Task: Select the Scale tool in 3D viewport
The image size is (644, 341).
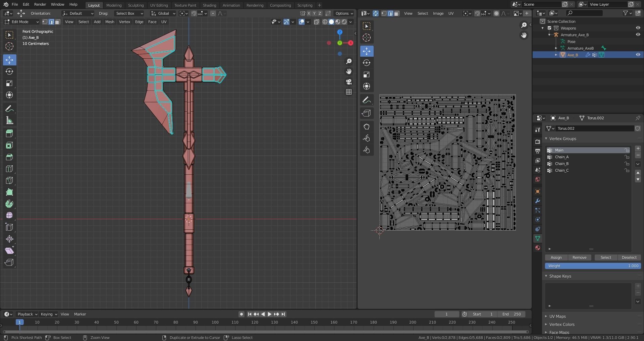Action: [x=9, y=83]
